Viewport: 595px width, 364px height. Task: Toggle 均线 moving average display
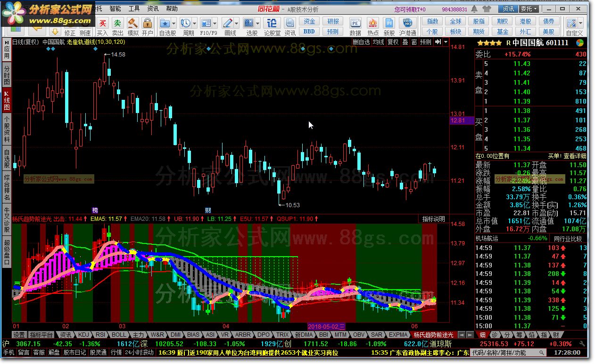click(x=379, y=42)
